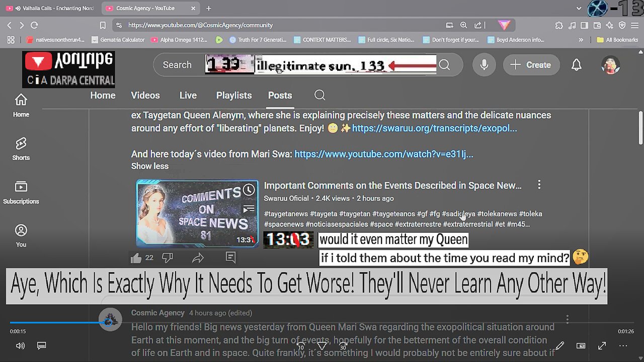Open Subscriptions in YouTube sidebar
644x362 pixels.
point(21,193)
